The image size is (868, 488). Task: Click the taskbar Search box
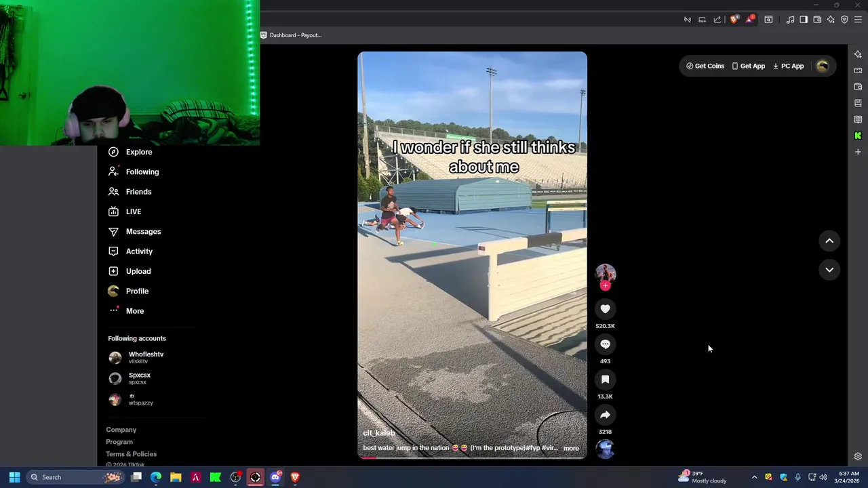point(75,477)
